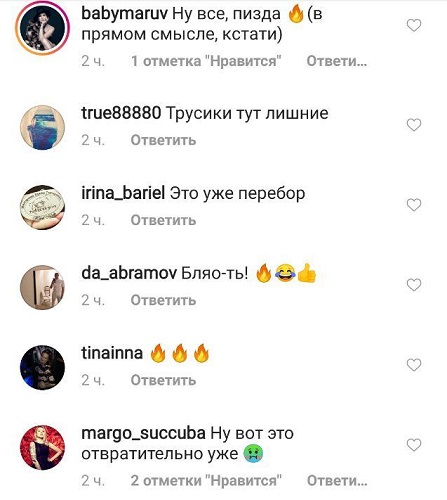The width and height of the screenshot is (447, 500).
Task: Like babymaruv's comment with the heart
Action: (x=414, y=25)
